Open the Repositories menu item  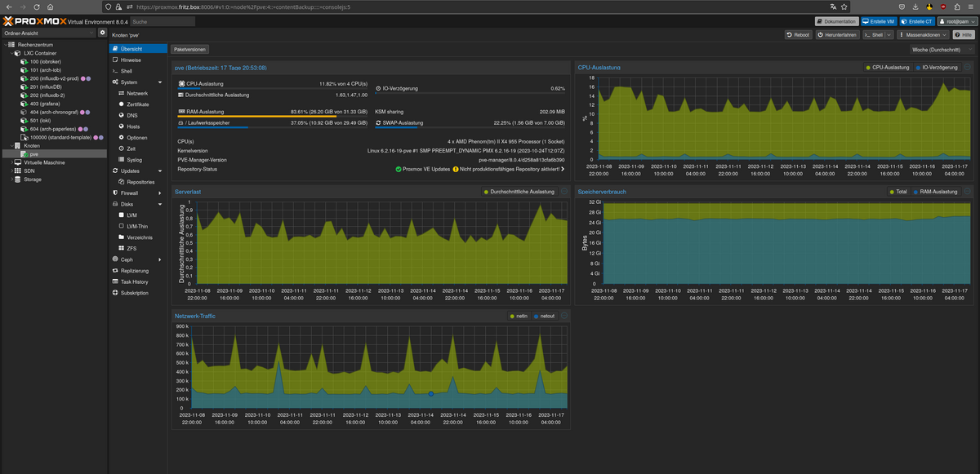(x=137, y=182)
